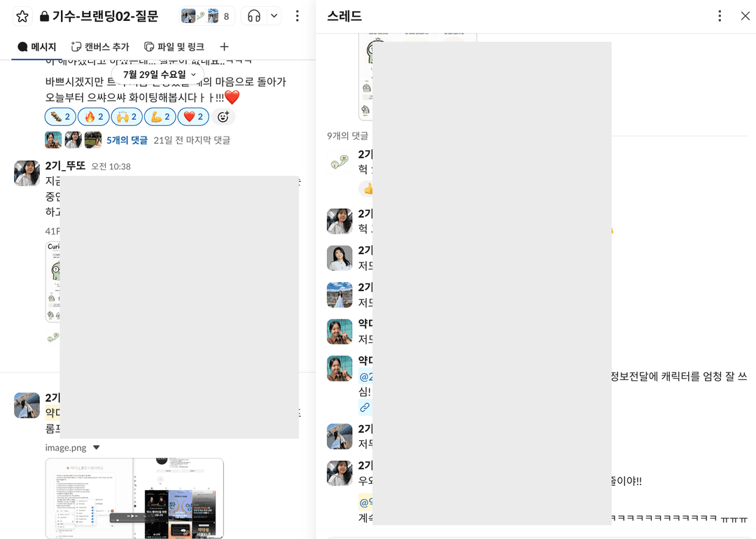
Task: Toggle flexed bicep emoji reaction
Action: [160, 117]
